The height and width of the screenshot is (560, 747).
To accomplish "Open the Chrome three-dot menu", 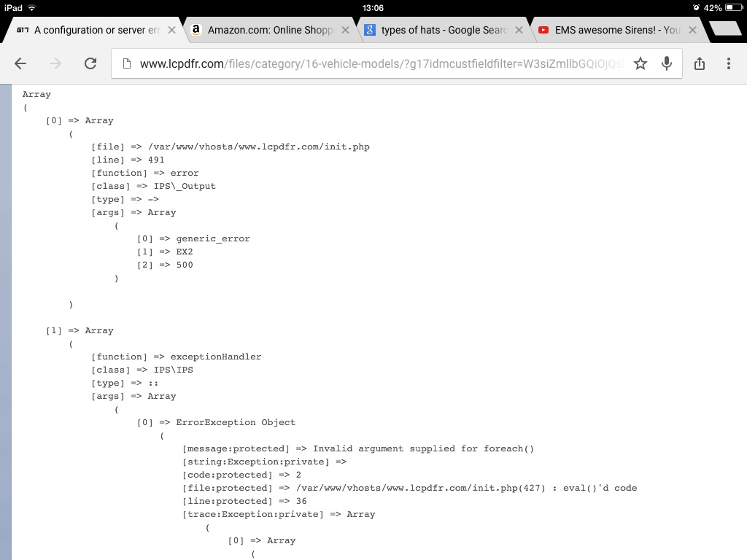I will click(729, 63).
